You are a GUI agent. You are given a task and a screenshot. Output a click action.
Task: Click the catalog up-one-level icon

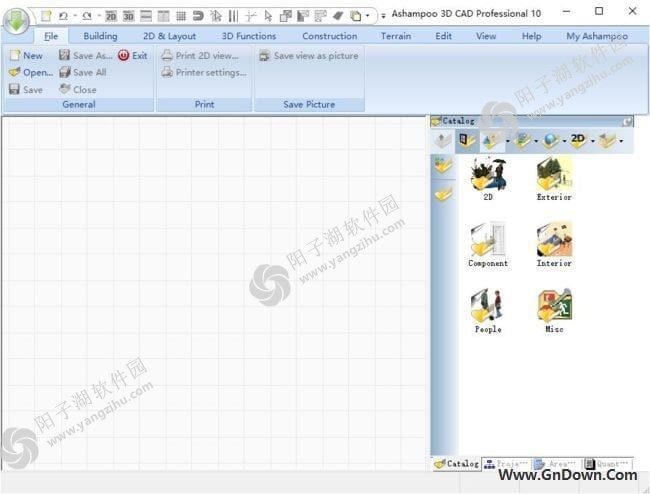(x=442, y=140)
